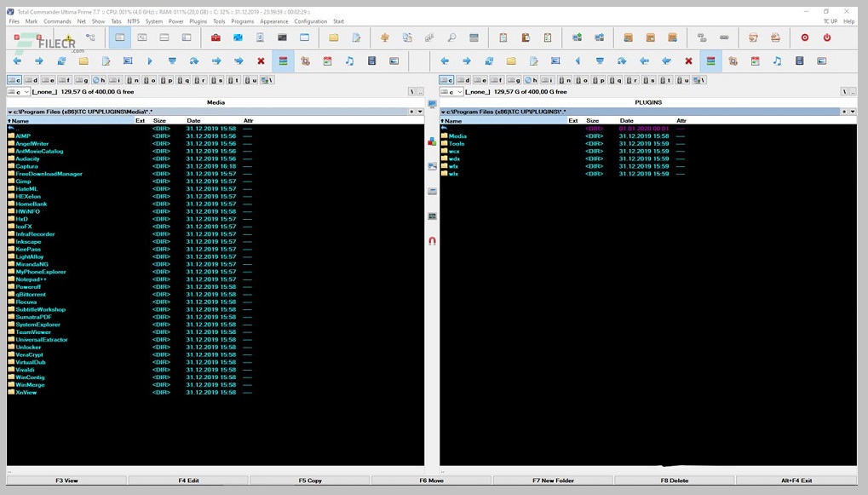Click the first clipboard icon in top toolbar
The image size is (868, 495).
point(503,37)
